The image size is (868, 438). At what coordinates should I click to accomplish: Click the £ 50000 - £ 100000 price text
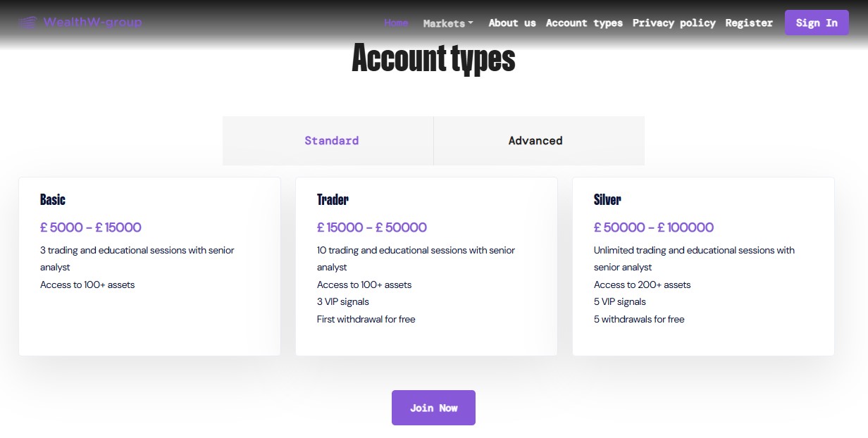(x=655, y=227)
